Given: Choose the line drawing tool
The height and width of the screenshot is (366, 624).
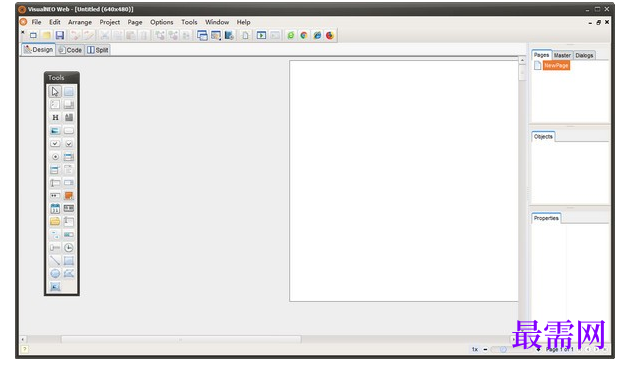Looking at the screenshot, I should click(x=55, y=261).
